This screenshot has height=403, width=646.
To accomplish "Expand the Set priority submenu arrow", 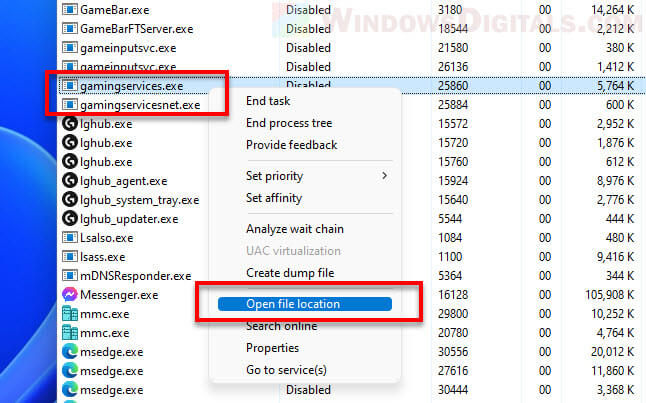I will point(384,176).
